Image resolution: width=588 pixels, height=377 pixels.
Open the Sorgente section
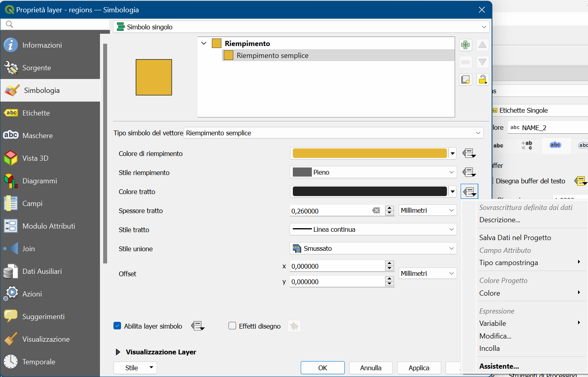click(x=50, y=68)
